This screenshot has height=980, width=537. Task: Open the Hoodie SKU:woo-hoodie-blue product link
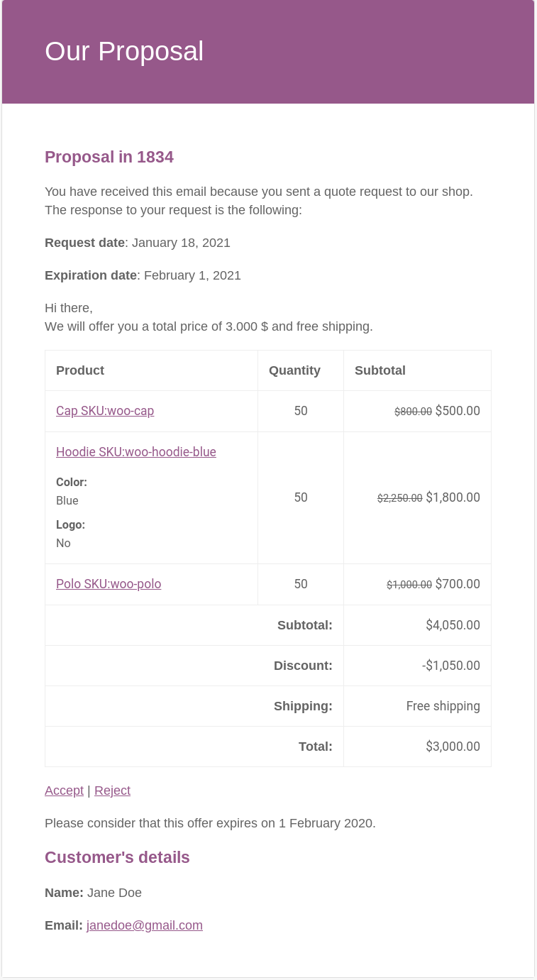[136, 452]
